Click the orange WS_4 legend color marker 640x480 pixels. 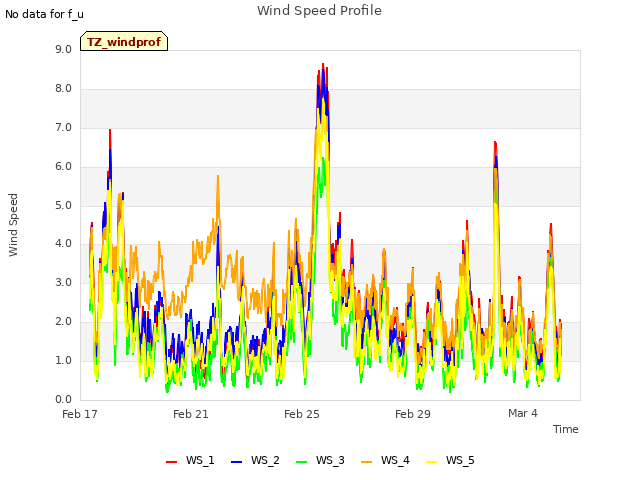(x=367, y=462)
